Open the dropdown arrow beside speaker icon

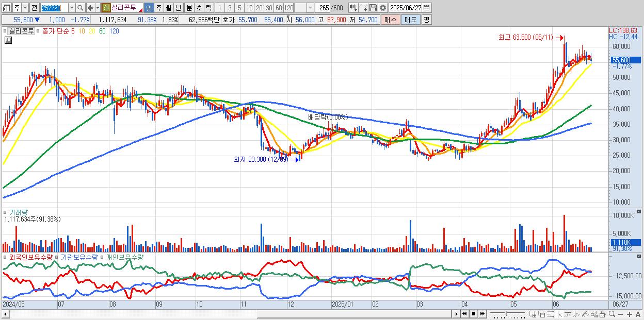(x=98, y=8)
